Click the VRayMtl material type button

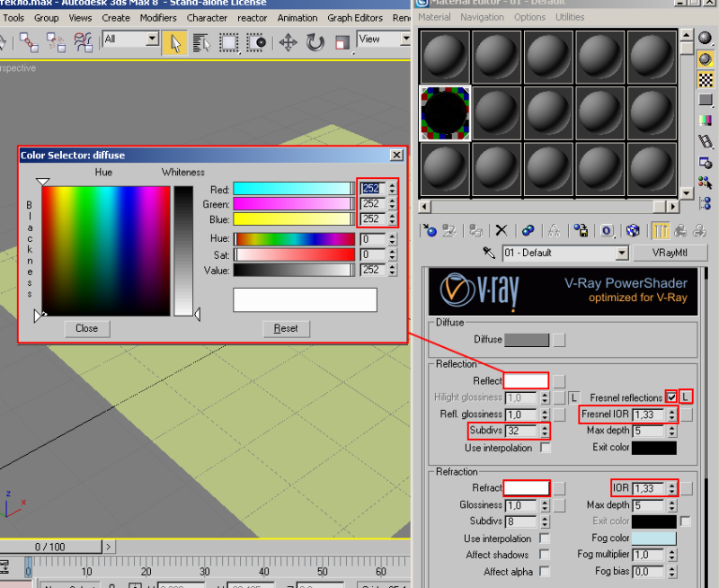pos(670,253)
